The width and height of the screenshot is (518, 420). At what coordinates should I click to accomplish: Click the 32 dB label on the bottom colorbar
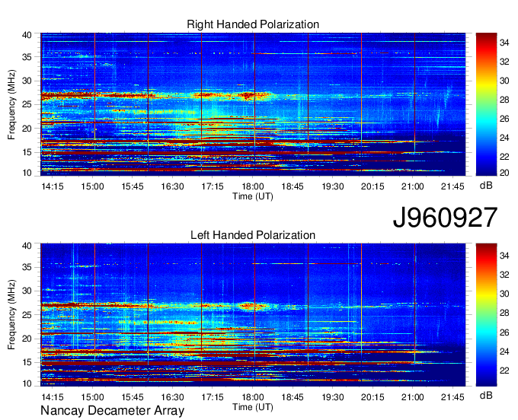click(x=504, y=275)
